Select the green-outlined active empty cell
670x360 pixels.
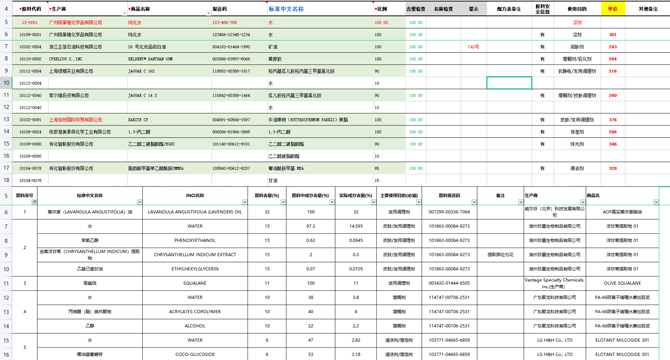509,83
